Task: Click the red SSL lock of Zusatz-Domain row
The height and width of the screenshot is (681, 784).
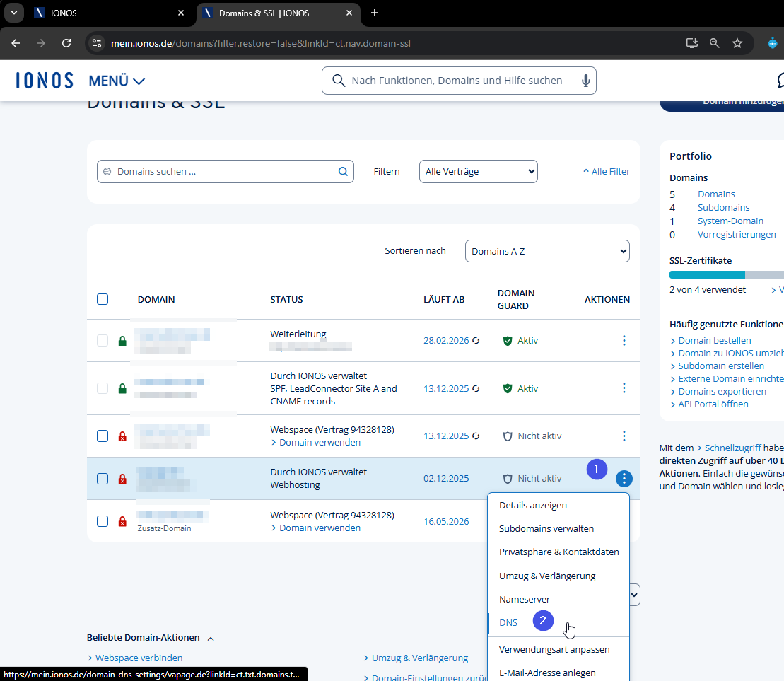Action: [x=122, y=521]
